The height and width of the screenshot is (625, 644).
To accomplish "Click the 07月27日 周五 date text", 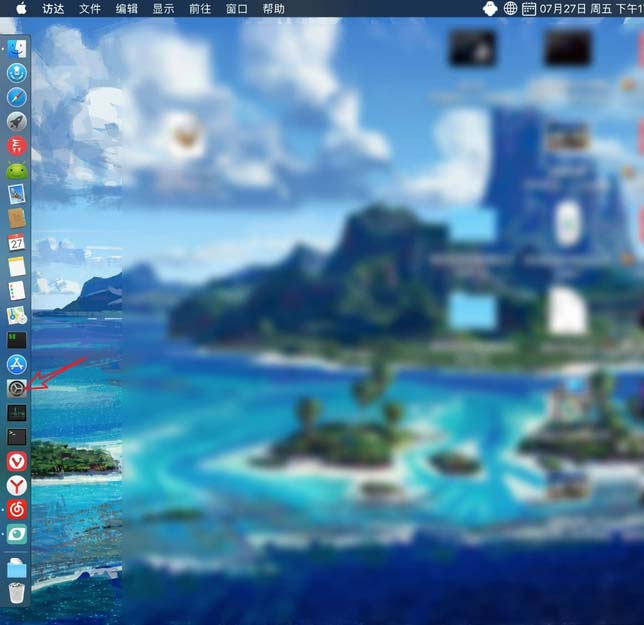I will [576, 9].
